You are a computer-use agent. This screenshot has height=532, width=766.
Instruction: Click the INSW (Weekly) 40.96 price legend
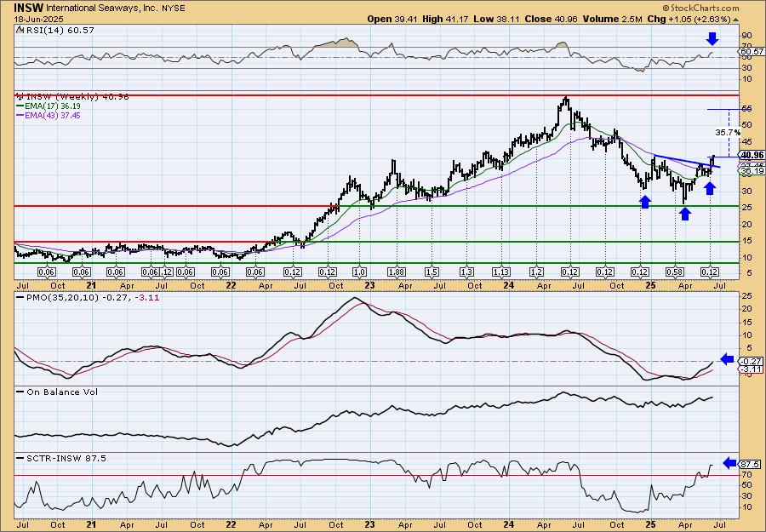[72, 97]
